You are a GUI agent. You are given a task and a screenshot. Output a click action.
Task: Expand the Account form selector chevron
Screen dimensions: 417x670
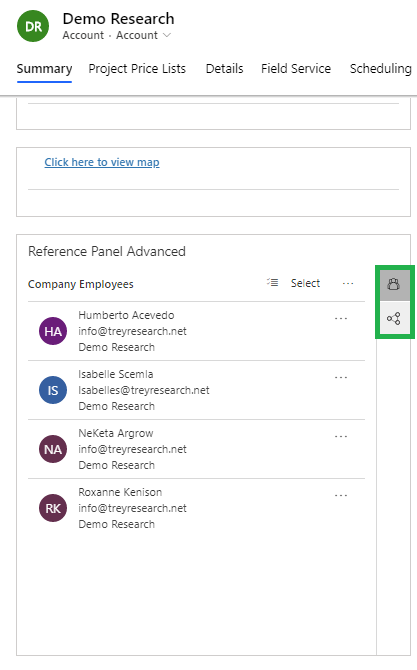[167, 35]
